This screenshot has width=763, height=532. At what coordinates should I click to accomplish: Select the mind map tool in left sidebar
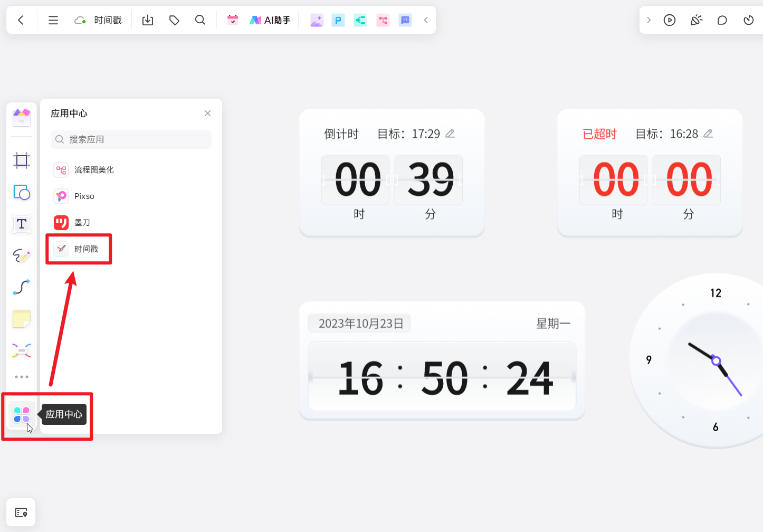point(22,350)
